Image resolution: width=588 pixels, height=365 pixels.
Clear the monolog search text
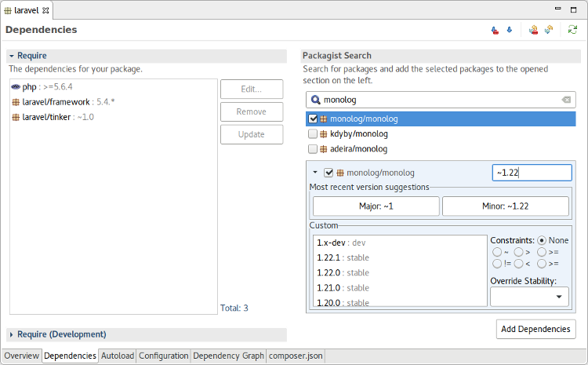pyautogui.click(x=566, y=100)
